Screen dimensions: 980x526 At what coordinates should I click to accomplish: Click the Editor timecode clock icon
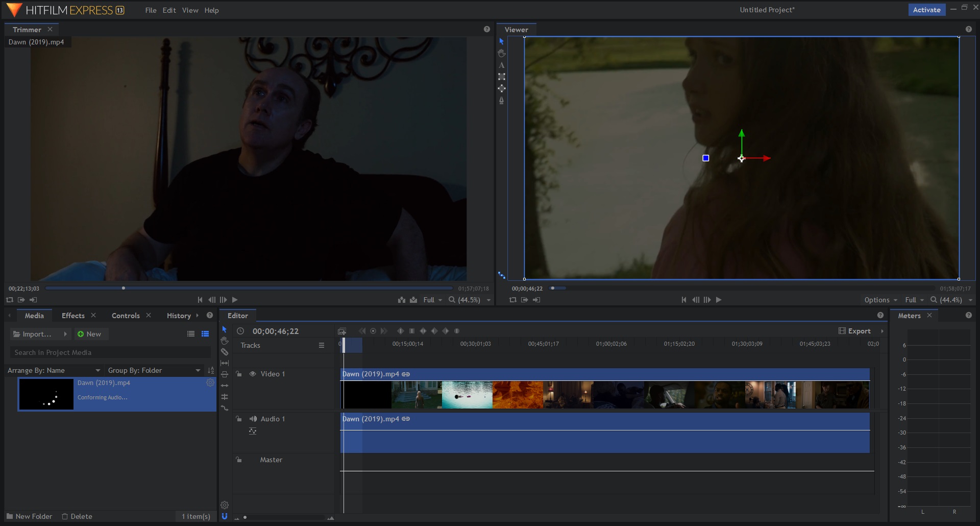point(240,331)
